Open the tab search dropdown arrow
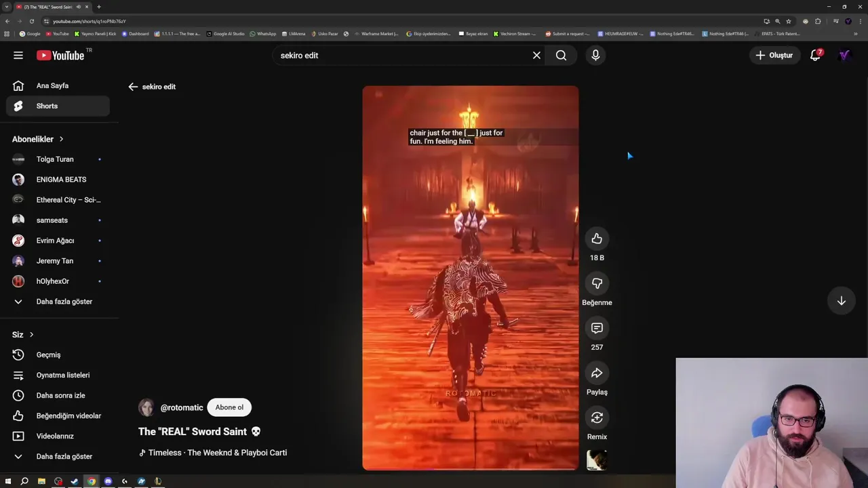 6,7
